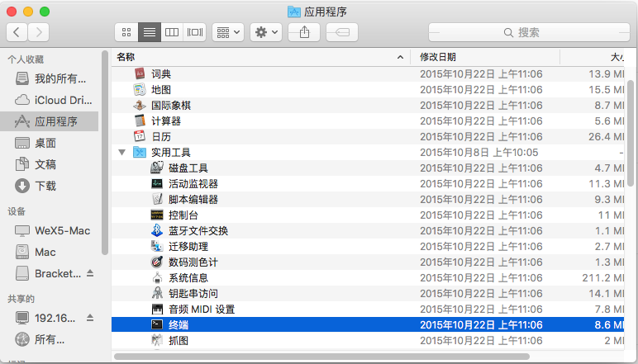Viewport: 638px width, 364px height.
Task: Open 我的所有… in the sidebar
Action: coord(50,78)
